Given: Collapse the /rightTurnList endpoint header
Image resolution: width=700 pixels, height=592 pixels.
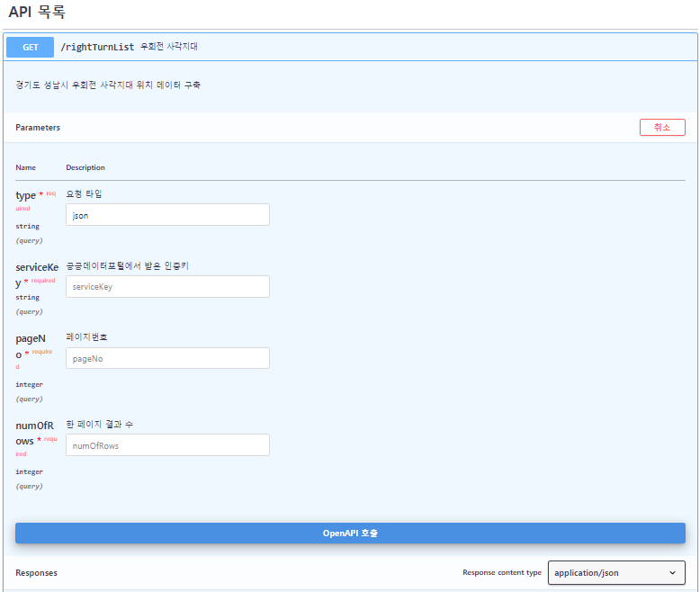Looking at the screenshot, I should (x=350, y=47).
